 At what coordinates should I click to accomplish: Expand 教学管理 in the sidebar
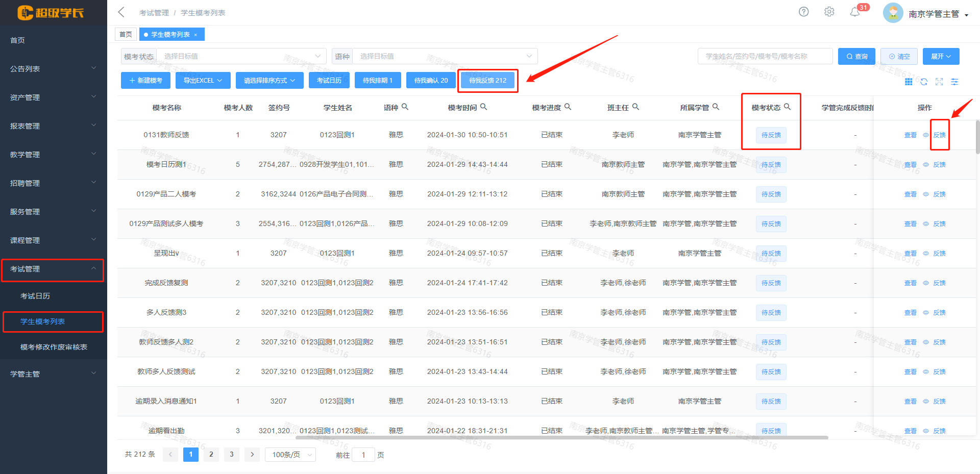[x=53, y=155]
